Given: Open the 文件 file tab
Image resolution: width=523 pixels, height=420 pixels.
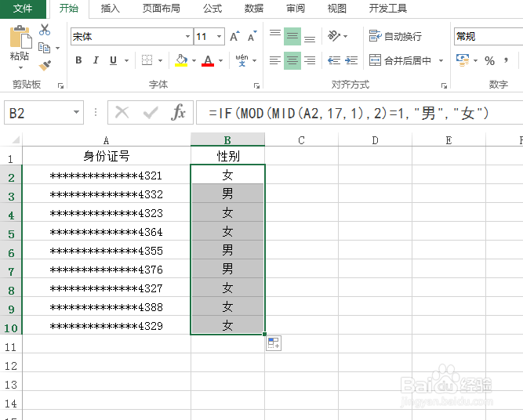Looking at the screenshot, I should 23,9.
